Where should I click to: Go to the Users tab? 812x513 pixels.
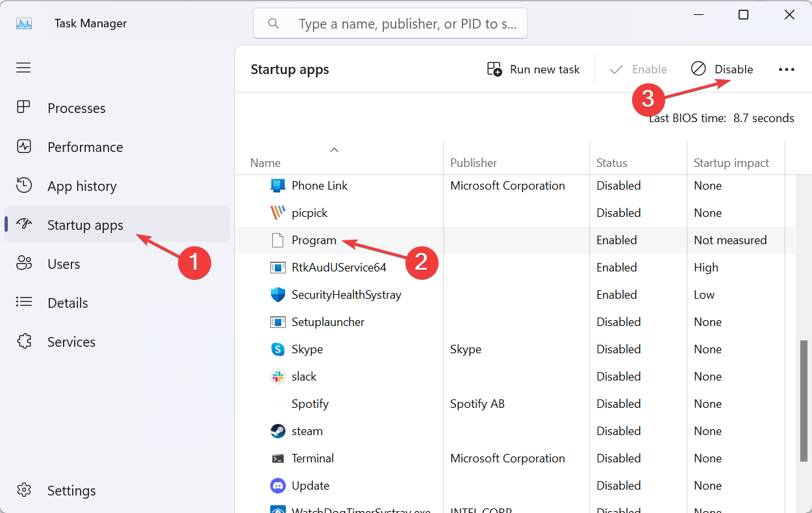pos(117,264)
